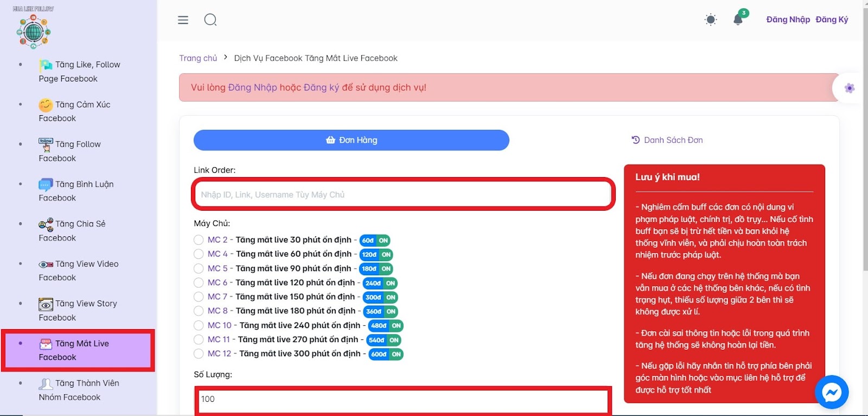Open Tăng Like, Follow Page Facebook menu

tap(79, 72)
